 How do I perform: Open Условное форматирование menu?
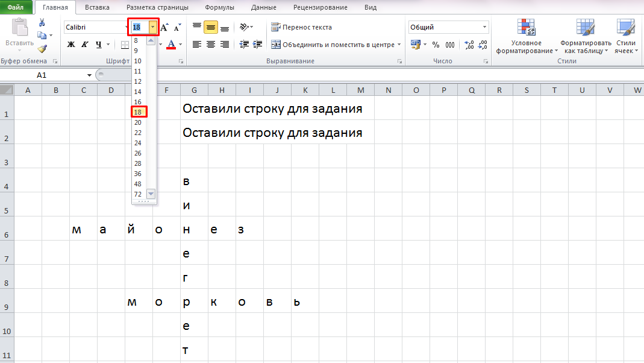click(527, 36)
